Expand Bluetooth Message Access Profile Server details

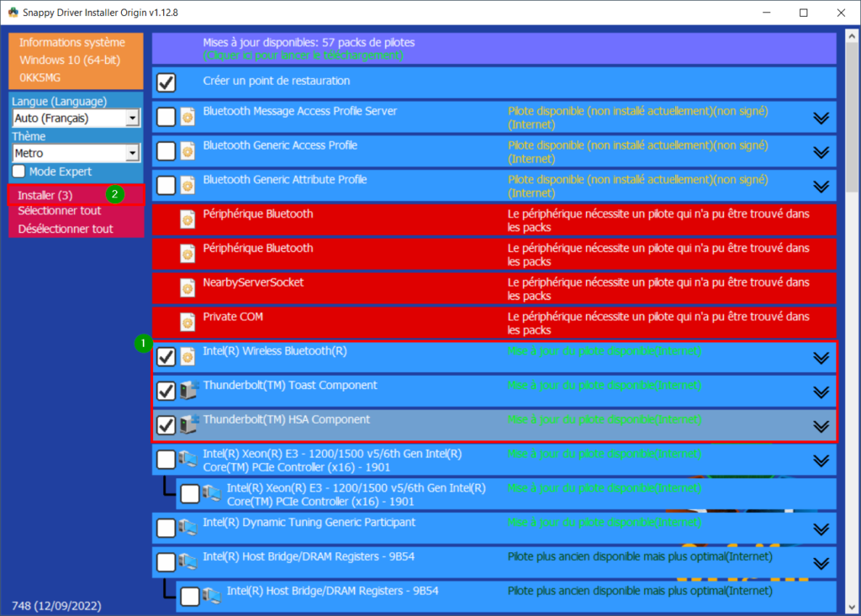[821, 118]
